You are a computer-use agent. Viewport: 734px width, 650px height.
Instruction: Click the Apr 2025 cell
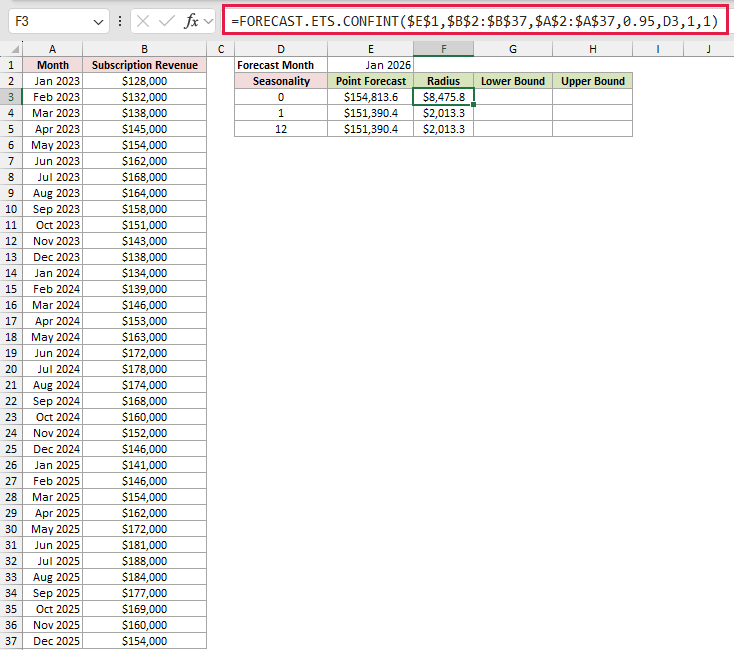[52, 513]
